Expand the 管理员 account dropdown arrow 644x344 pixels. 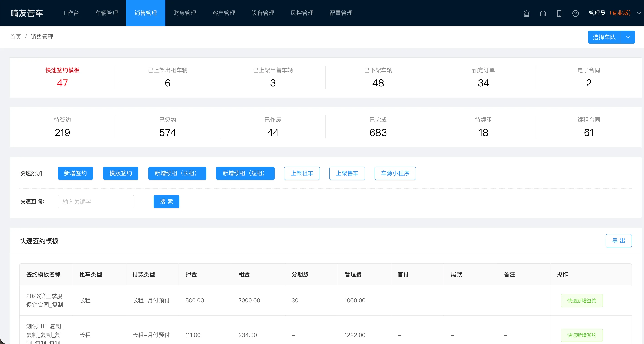point(639,13)
